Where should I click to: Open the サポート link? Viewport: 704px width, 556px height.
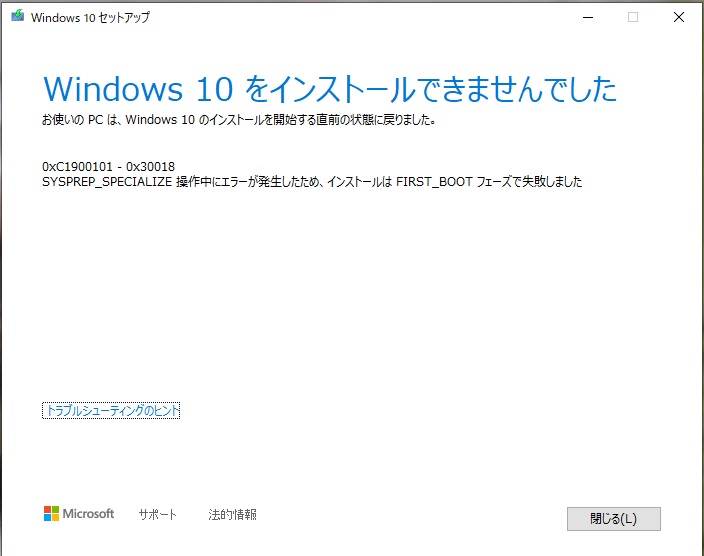(x=158, y=514)
